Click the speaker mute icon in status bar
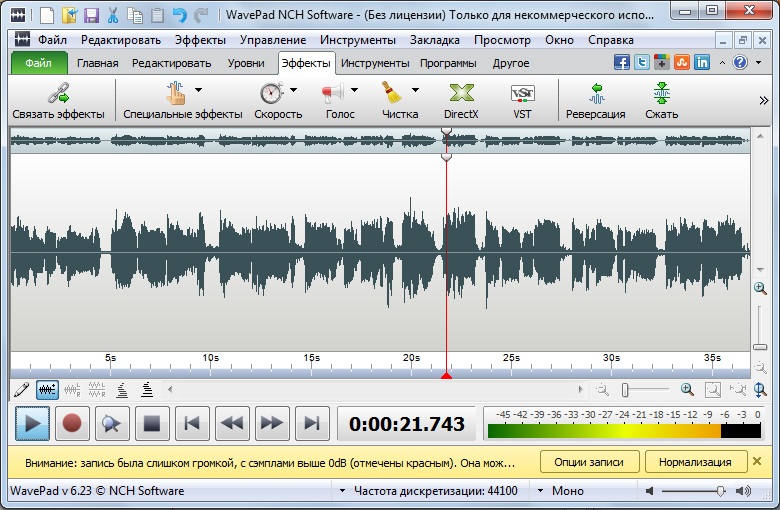This screenshot has width=780, height=510. coord(650,491)
